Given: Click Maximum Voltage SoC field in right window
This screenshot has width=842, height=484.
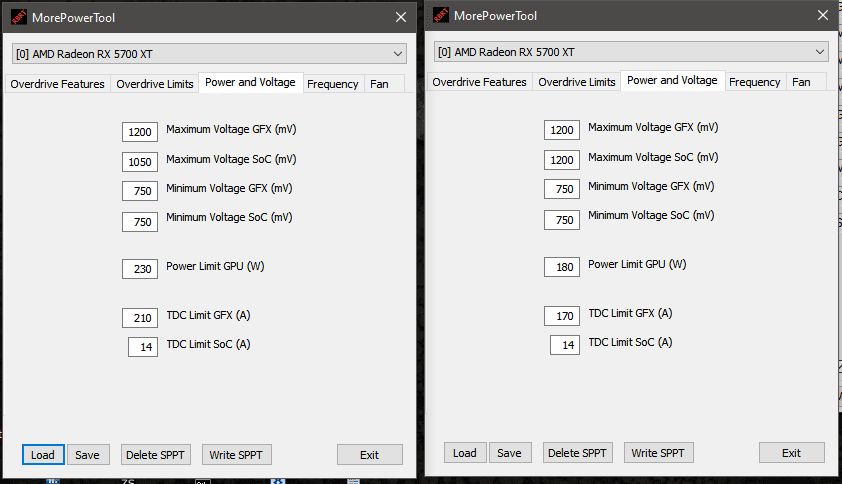Looking at the screenshot, I should point(562,160).
